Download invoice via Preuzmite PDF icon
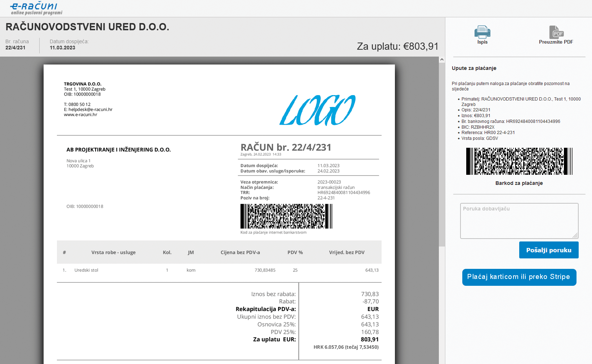Image resolution: width=592 pixels, height=364 pixels. [556, 32]
